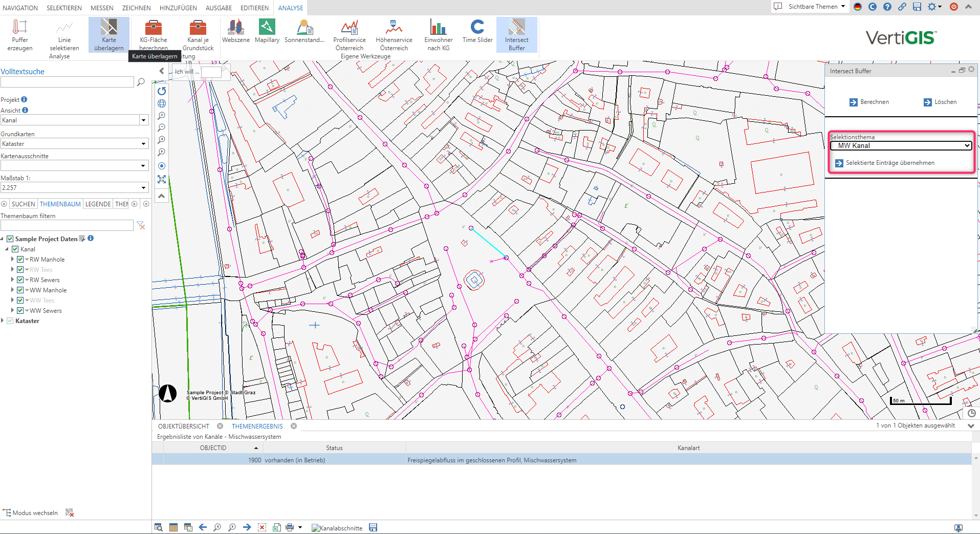
Task: Click the Volltextsuche magnifier icon
Action: tap(141, 82)
